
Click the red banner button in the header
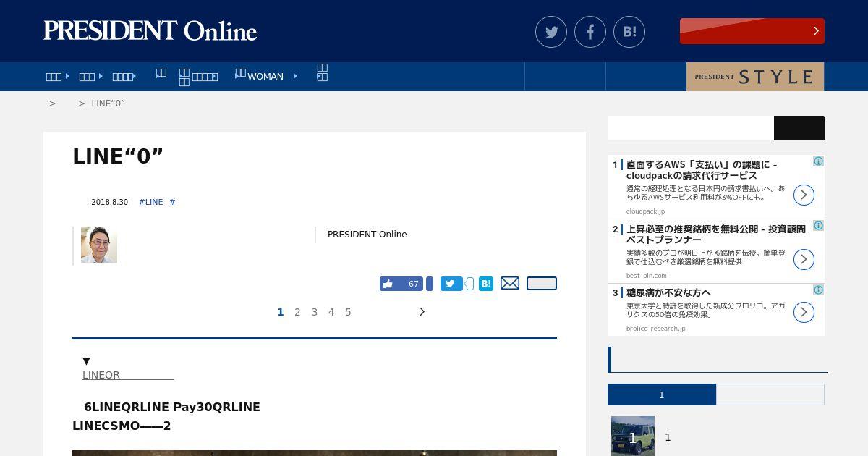point(752,31)
